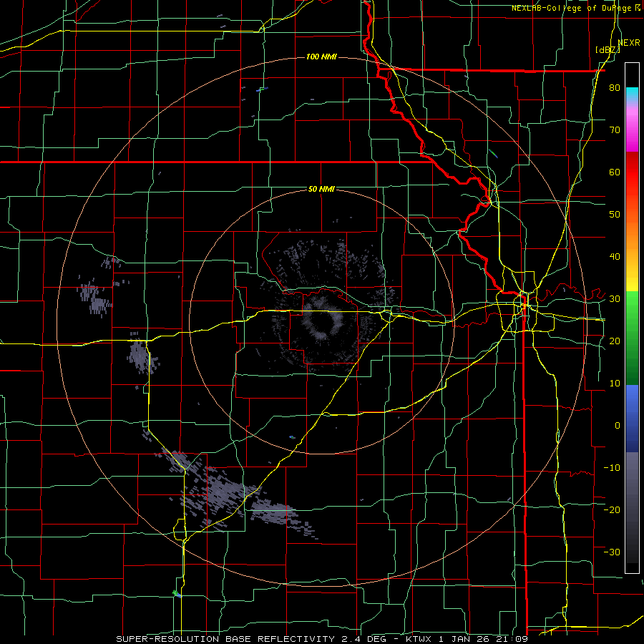Click the NEXR label above the color scale
Viewport: 644px width, 644px height.
coord(629,43)
